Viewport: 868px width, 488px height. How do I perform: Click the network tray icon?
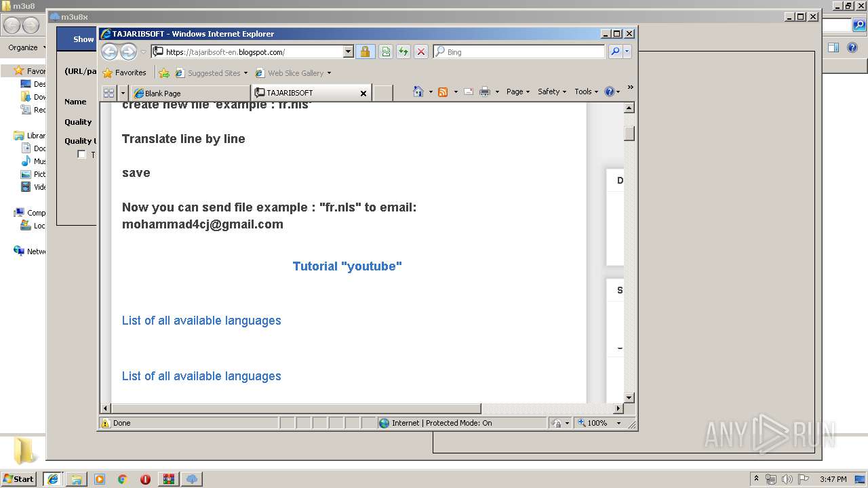pos(771,479)
